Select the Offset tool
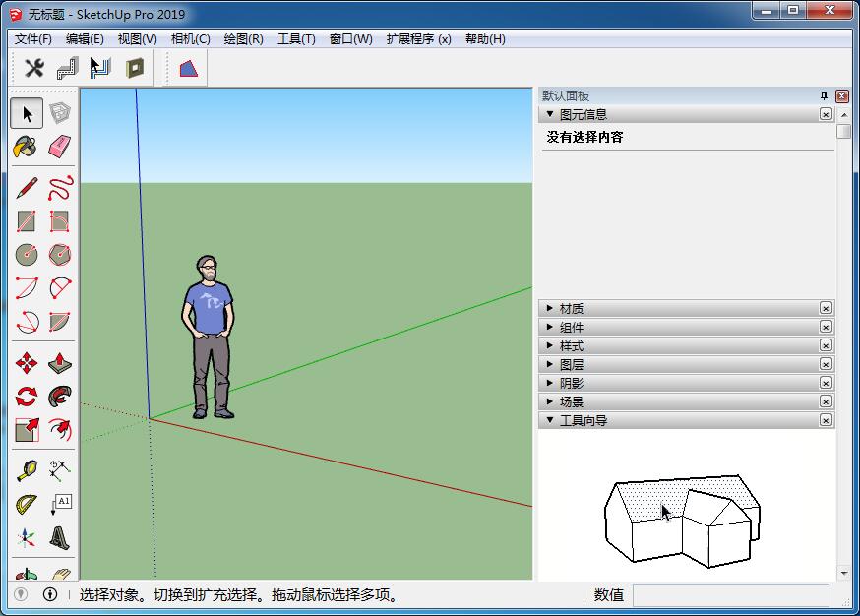This screenshot has height=616, width=860. pos(60,429)
